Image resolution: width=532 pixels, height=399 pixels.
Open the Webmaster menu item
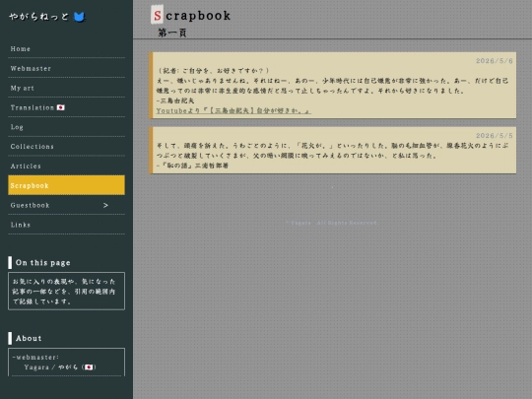tap(67, 69)
